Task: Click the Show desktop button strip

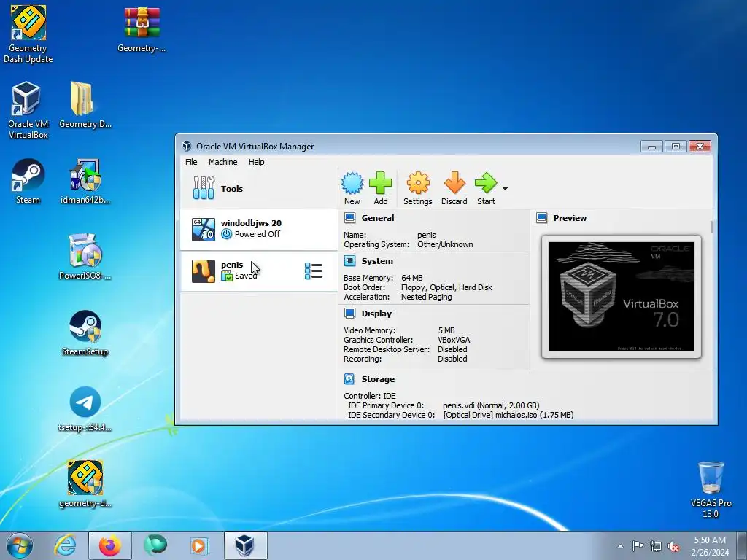Action: click(741, 546)
